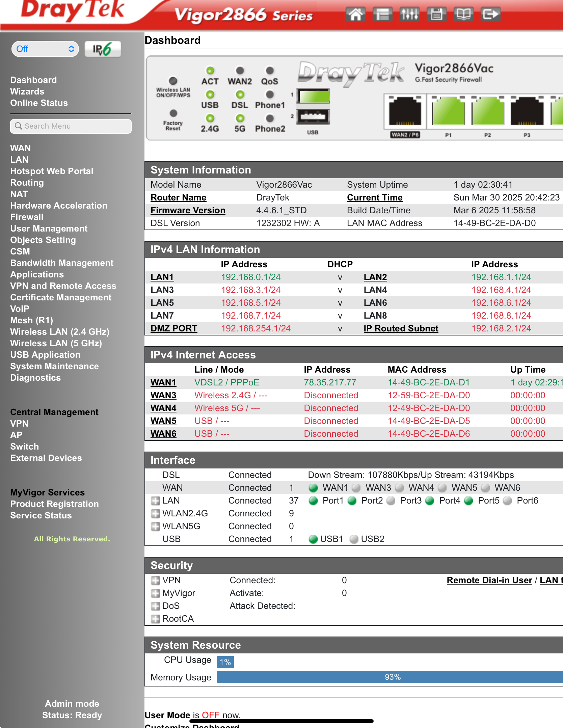Screen dimensions: 563x728
Task: Click the logout arrow icon
Action: pyautogui.click(x=490, y=15)
